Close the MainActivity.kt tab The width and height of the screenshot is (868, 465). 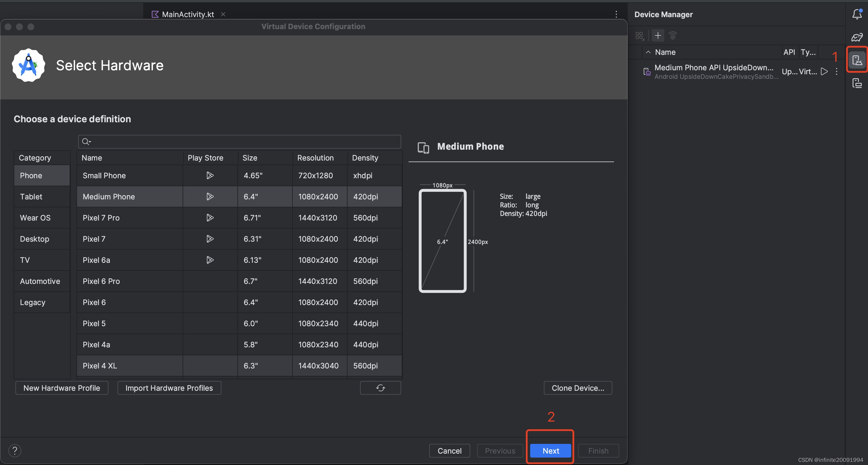click(x=223, y=14)
